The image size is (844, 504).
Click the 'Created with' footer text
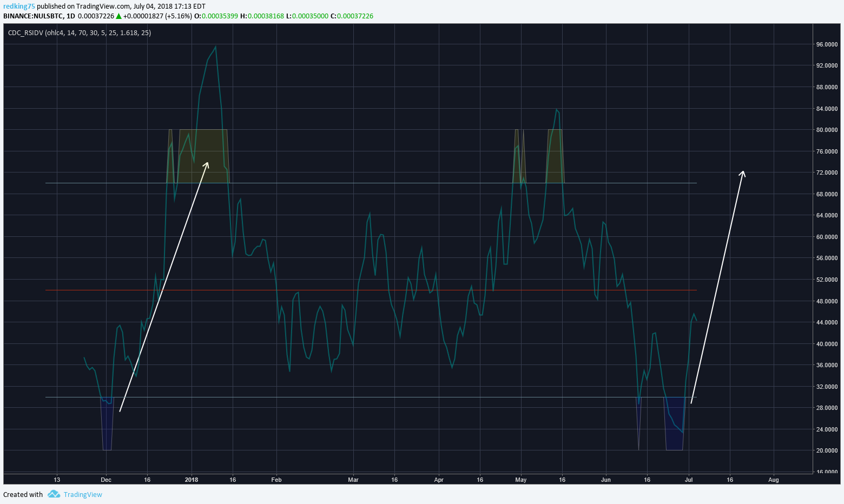click(x=23, y=494)
